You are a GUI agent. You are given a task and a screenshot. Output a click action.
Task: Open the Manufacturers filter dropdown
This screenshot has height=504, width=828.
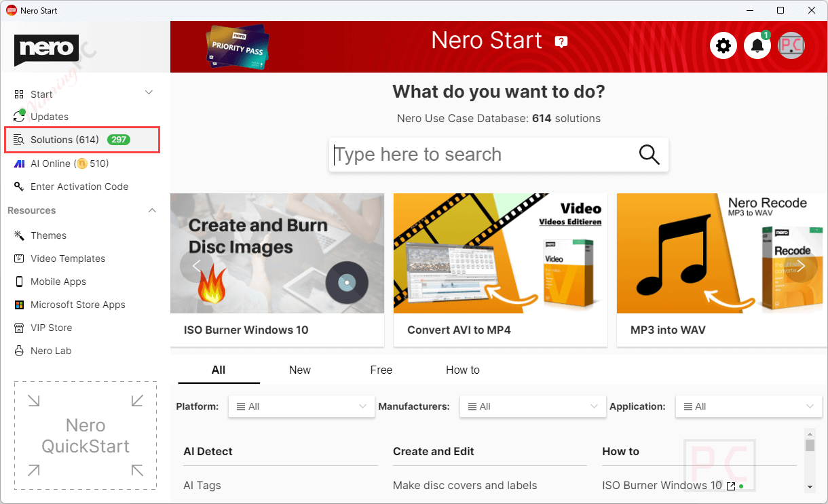click(532, 406)
